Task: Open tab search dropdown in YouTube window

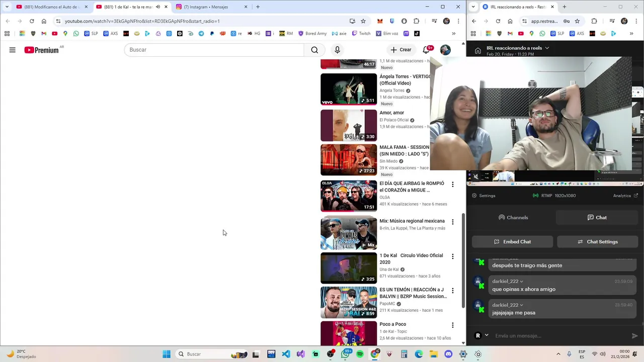Action: click(7, 7)
